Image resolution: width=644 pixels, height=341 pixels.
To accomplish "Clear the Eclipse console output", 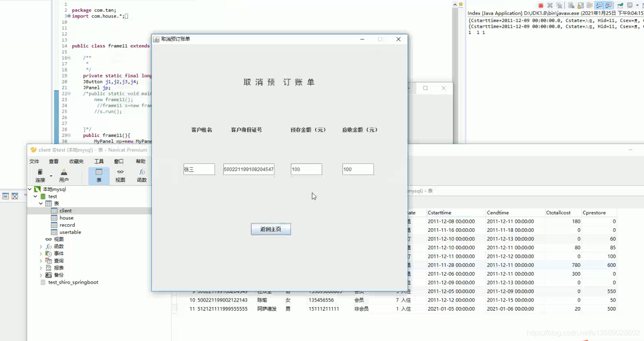I will 571,5.
